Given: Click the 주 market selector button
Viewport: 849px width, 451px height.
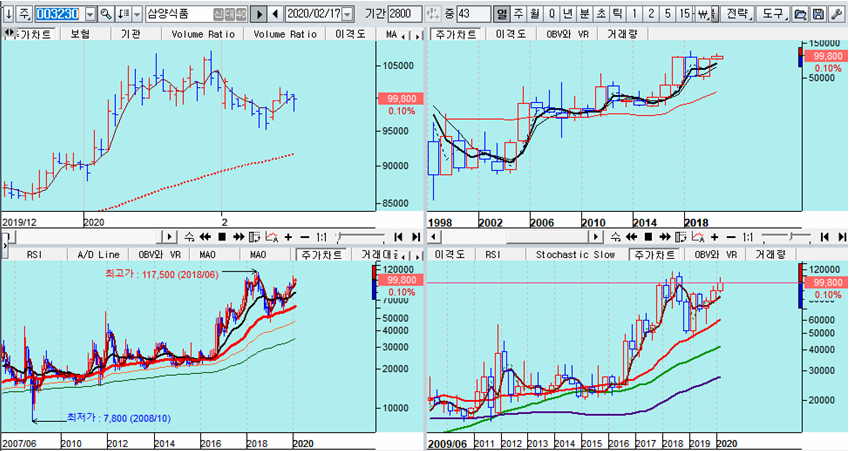Looking at the screenshot, I should tap(24, 14).
